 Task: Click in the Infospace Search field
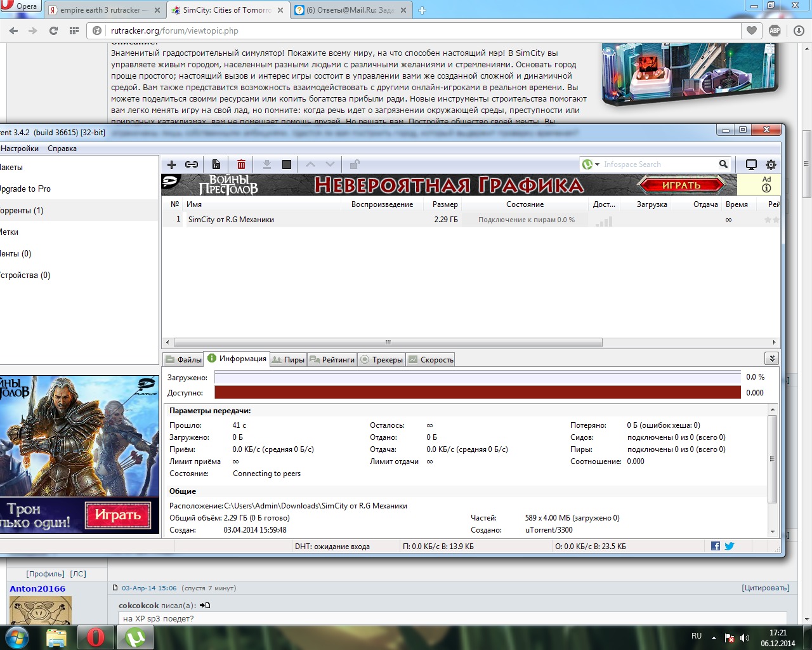(658, 164)
